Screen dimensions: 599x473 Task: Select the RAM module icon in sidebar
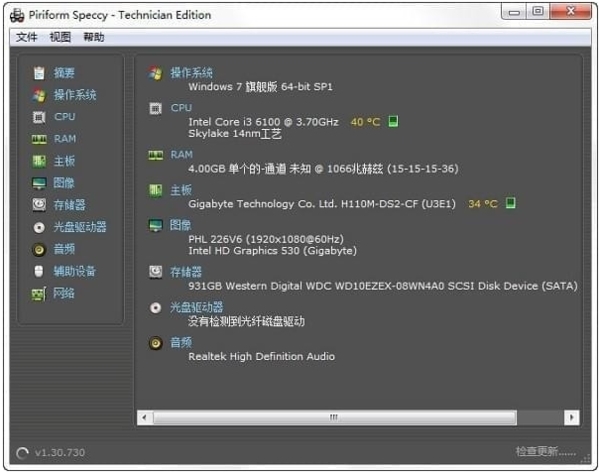click(39, 139)
